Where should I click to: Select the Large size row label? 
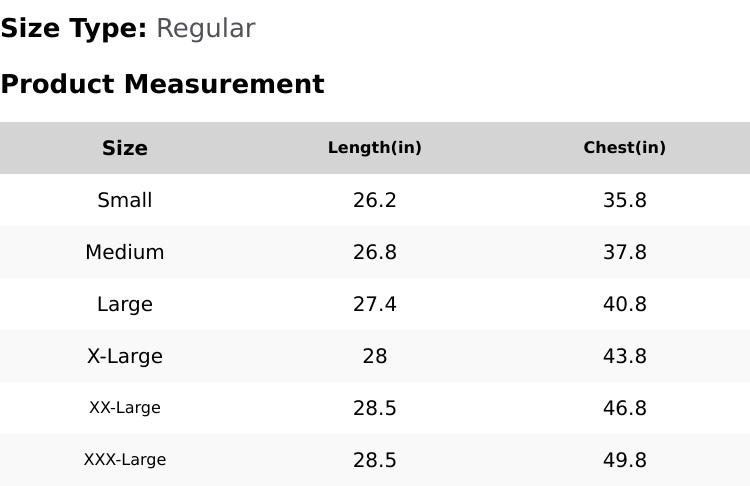(125, 304)
